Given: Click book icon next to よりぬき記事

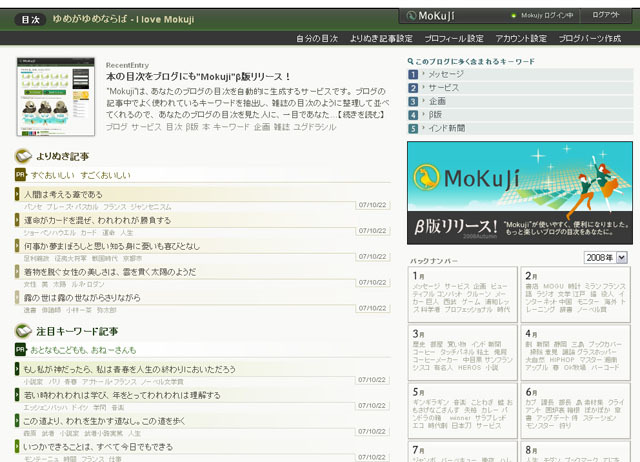Looking at the screenshot, I should (x=23, y=156).
